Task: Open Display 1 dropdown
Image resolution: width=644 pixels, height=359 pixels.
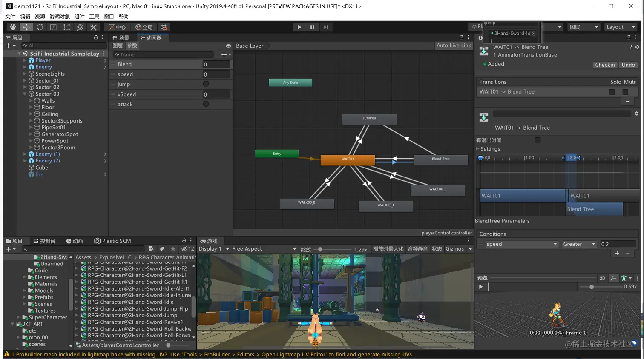Action: [214, 249]
